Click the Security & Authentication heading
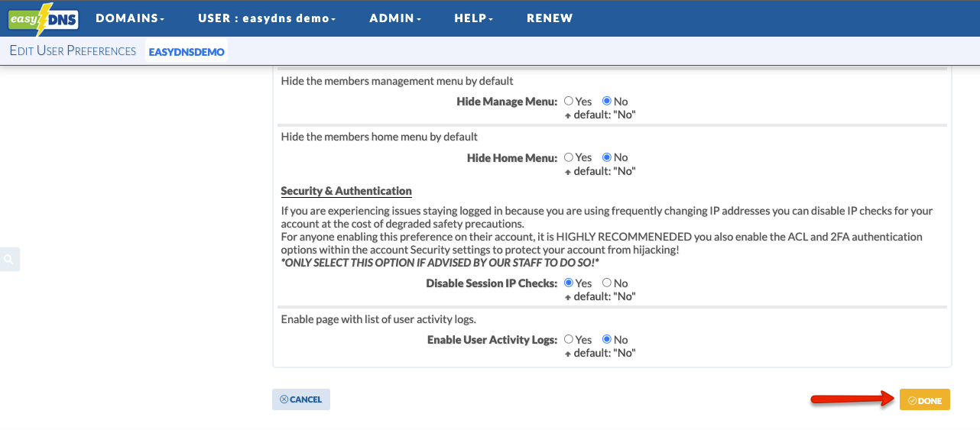980x430 pixels. tap(346, 191)
